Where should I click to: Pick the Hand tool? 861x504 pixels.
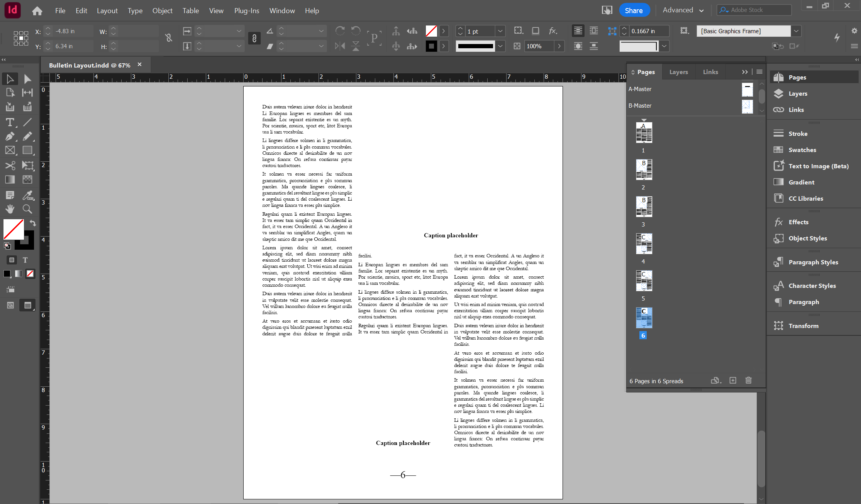tap(10, 209)
